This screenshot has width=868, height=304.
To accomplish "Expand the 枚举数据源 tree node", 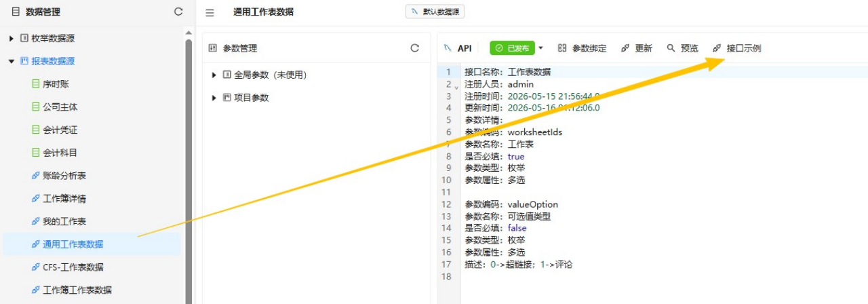I will 12,39.
